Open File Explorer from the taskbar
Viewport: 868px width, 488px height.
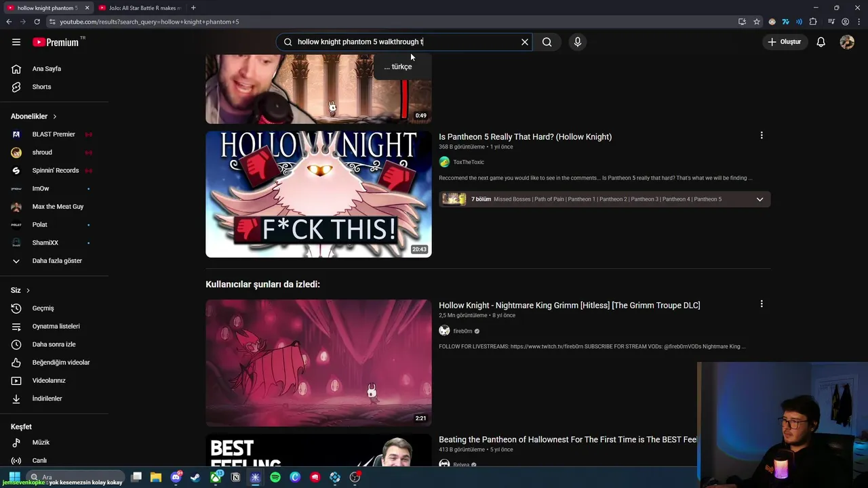[155, 477]
